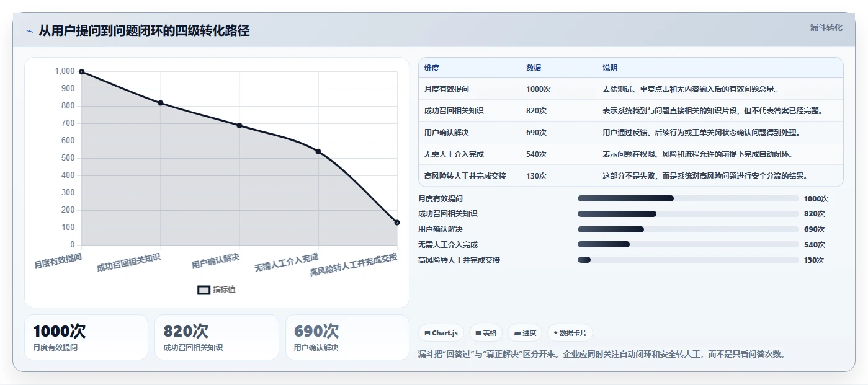Click 无需人工介入完成 in the table

coord(454,154)
